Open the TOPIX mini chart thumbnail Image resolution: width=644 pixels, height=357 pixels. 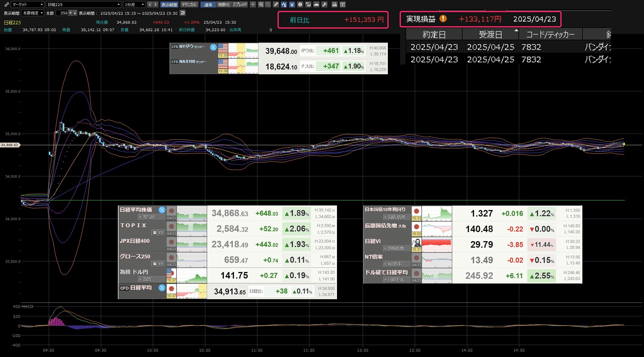pos(192,229)
